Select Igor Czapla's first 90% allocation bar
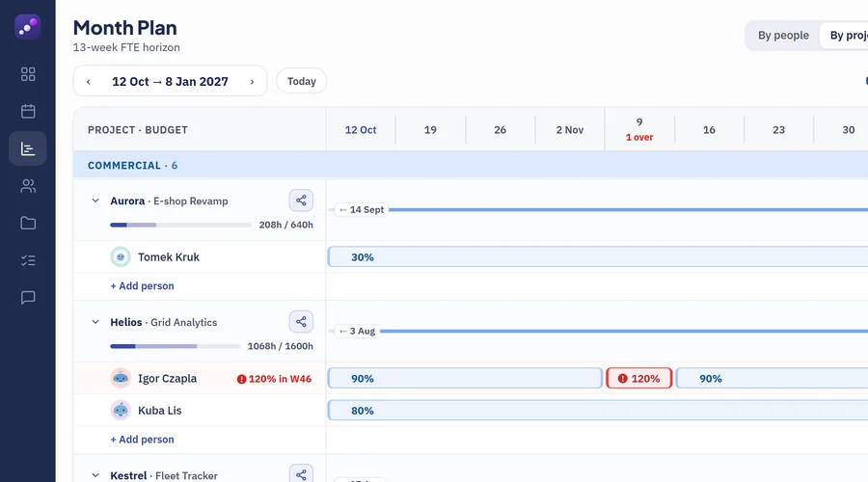The image size is (868, 482). 465,379
